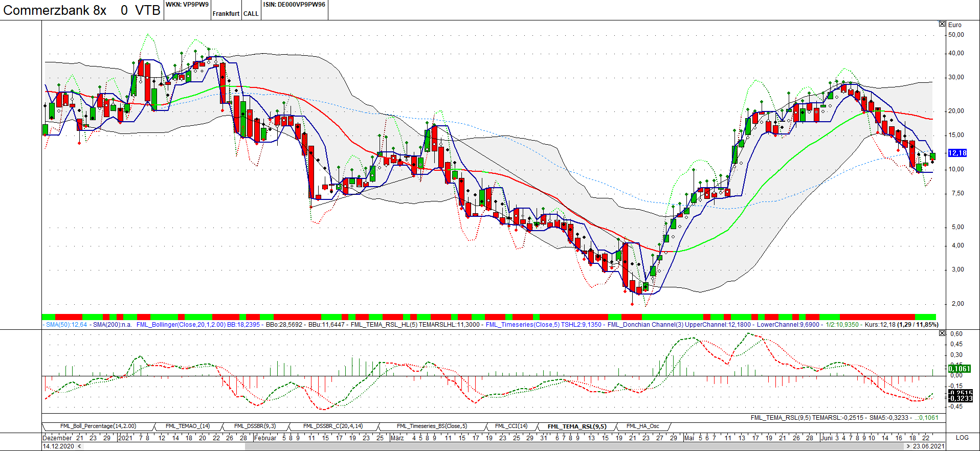Click the blue 12,18 current price label
The image size is (980, 451).
(x=957, y=153)
